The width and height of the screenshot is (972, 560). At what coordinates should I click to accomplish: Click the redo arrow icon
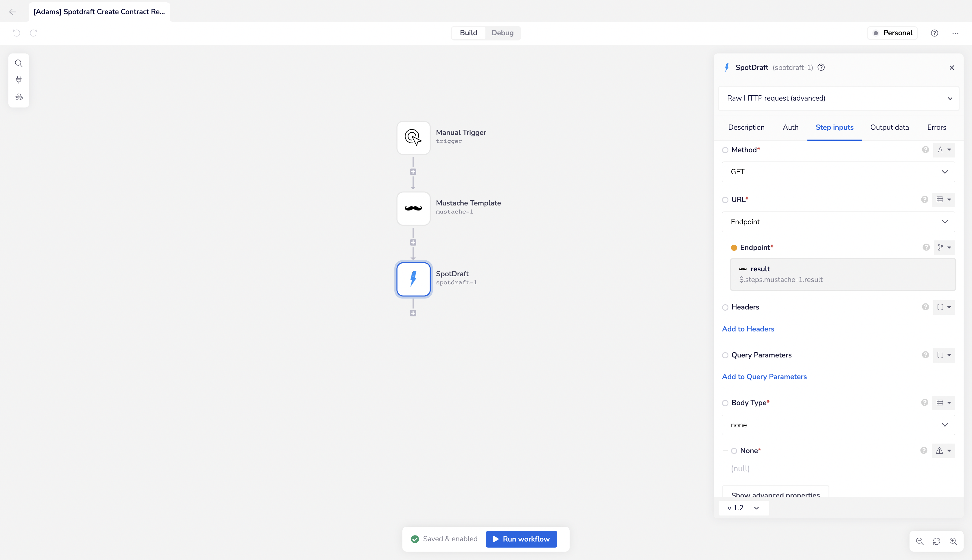(x=34, y=33)
